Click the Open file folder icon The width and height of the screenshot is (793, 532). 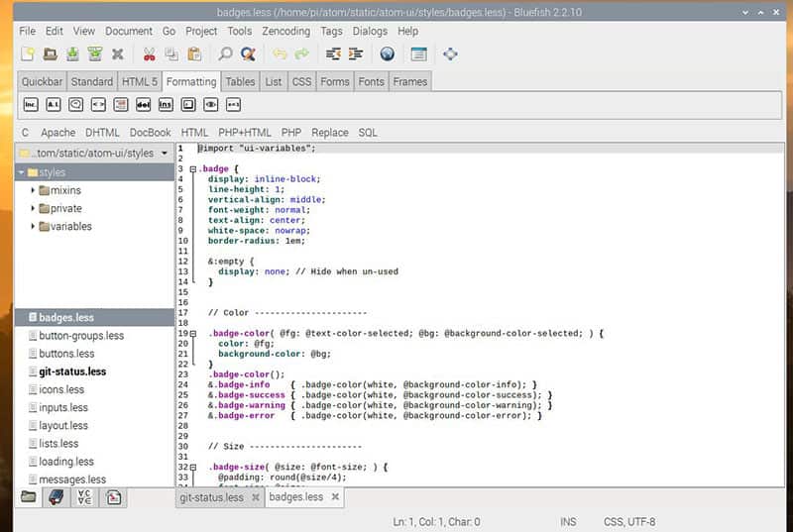click(50, 54)
